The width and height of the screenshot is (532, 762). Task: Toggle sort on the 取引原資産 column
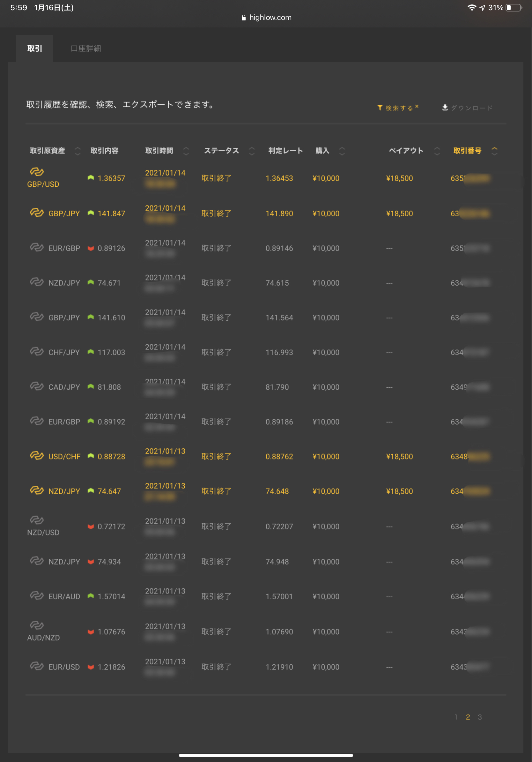[x=78, y=151]
